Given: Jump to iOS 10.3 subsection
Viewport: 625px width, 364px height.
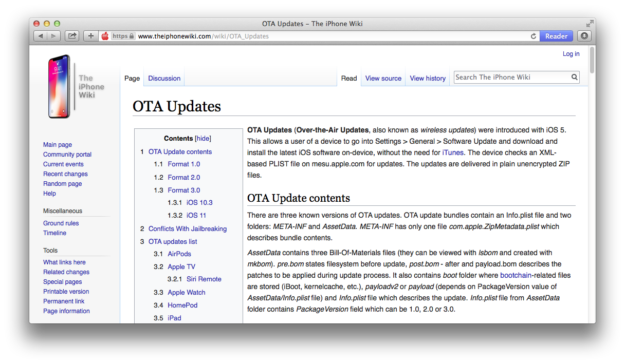Looking at the screenshot, I should [199, 203].
